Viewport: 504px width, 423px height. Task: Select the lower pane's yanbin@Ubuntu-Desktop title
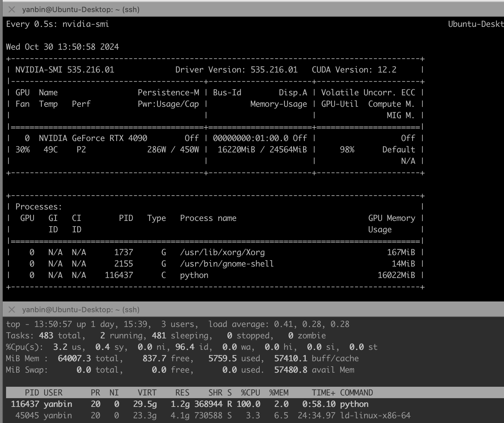pyautogui.click(x=81, y=310)
